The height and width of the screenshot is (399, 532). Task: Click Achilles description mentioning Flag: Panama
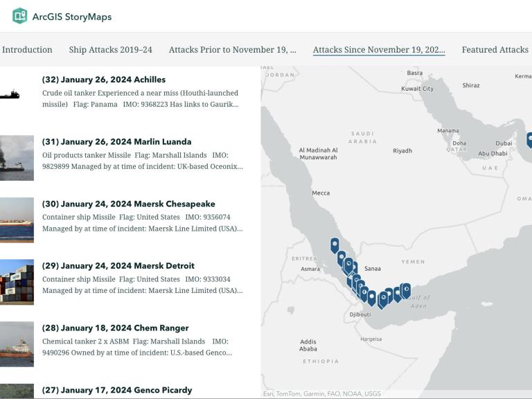point(141,98)
